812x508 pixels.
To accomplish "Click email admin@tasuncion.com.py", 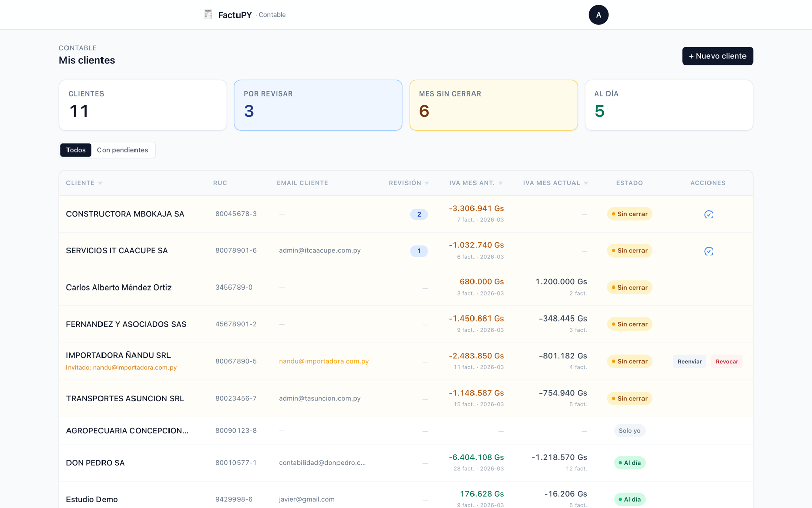I will tap(320, 398).
